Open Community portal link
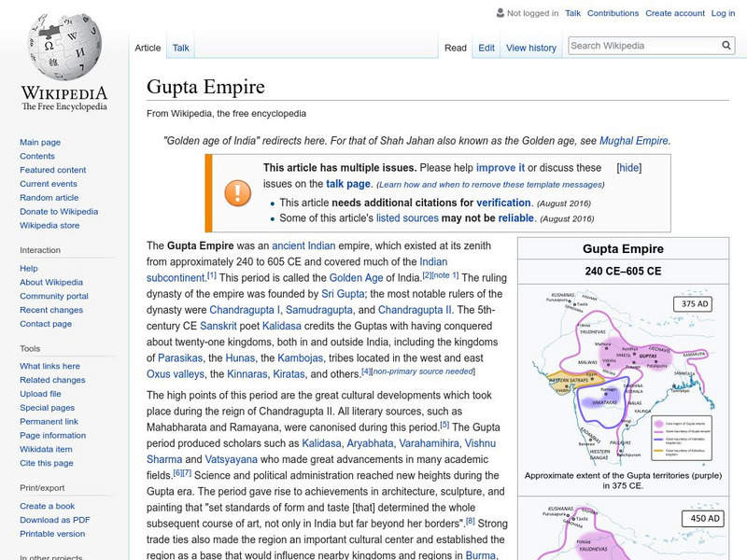 [54, 296]
